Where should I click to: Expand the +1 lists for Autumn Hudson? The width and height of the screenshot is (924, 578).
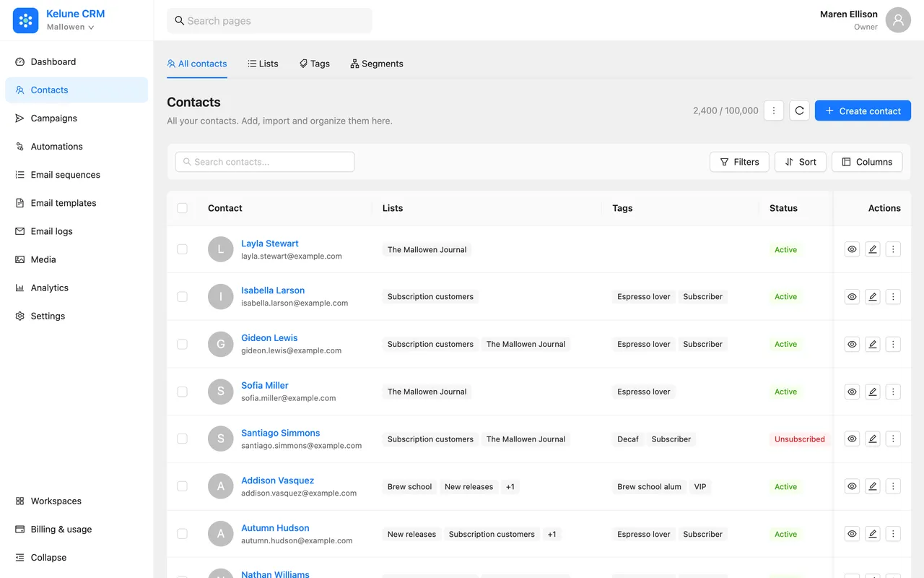pos(552,535)
